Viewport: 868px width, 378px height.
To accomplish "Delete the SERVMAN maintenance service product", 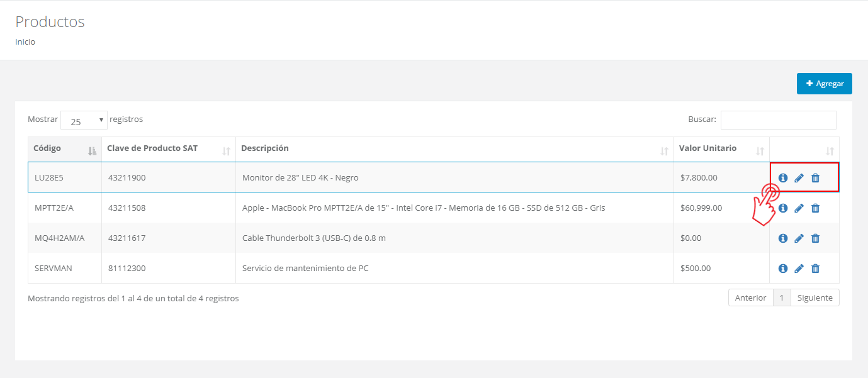I will [x=815, y=269].
